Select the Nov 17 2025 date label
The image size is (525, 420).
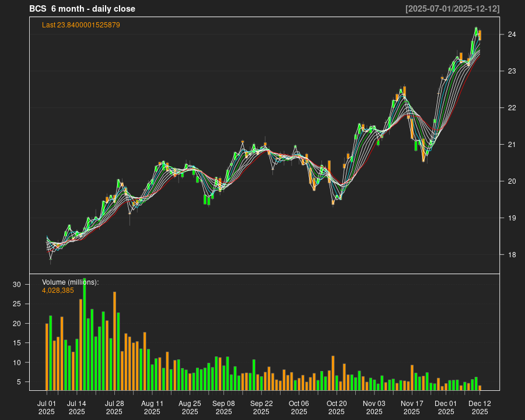pos(412,407)
